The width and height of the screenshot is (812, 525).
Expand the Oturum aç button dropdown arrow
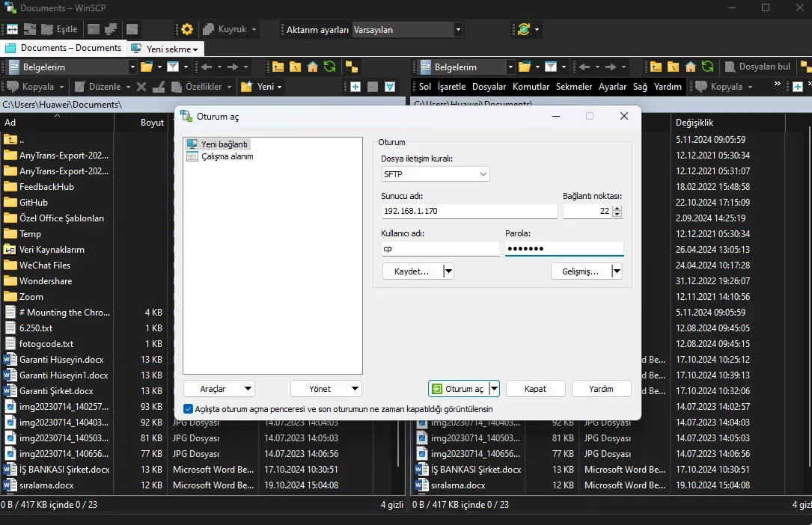tap(494, 389)
